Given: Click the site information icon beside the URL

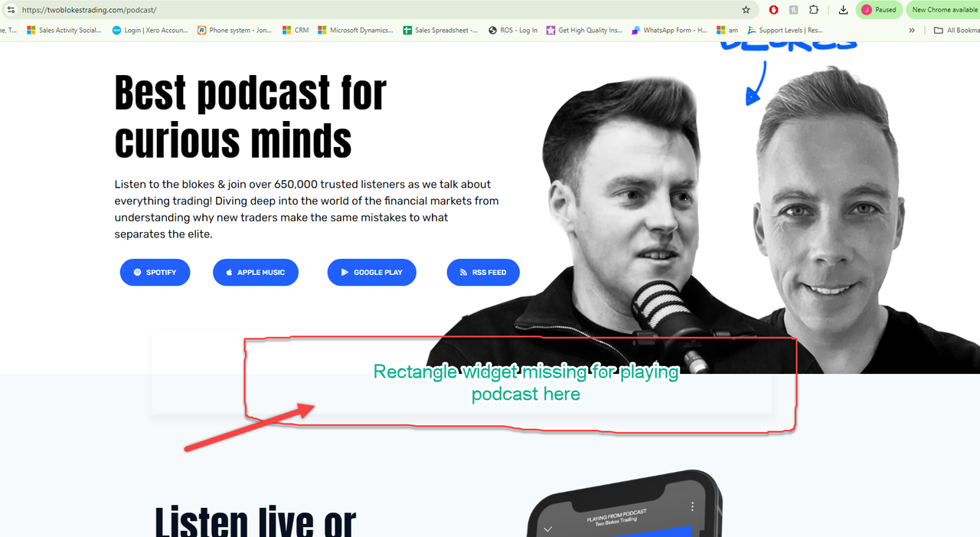Looking at the screenshot, I should click(11, 10).
